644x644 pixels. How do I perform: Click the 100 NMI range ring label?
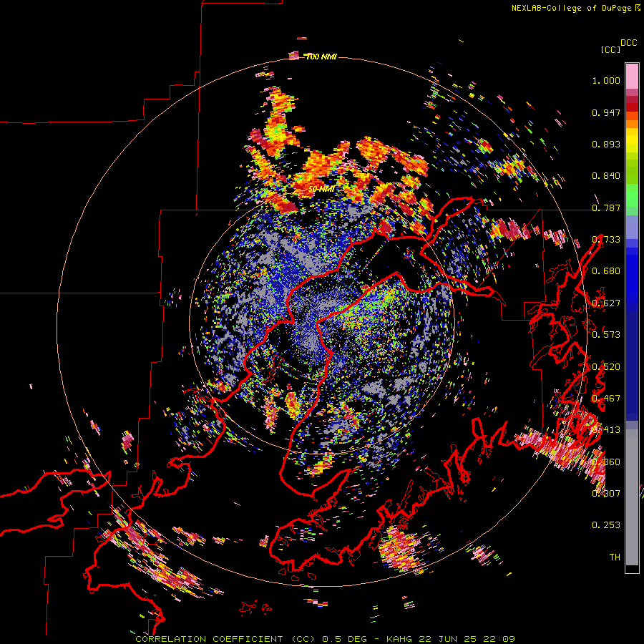(x=321, y=57)
